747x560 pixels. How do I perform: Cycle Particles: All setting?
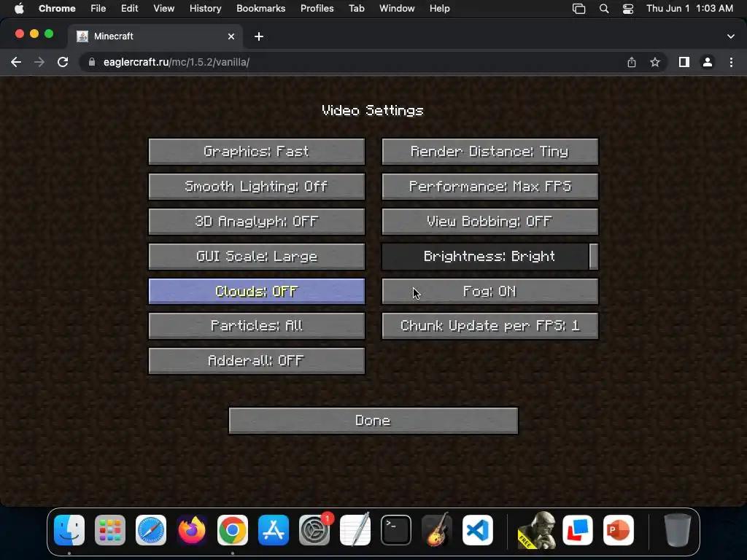257,326
